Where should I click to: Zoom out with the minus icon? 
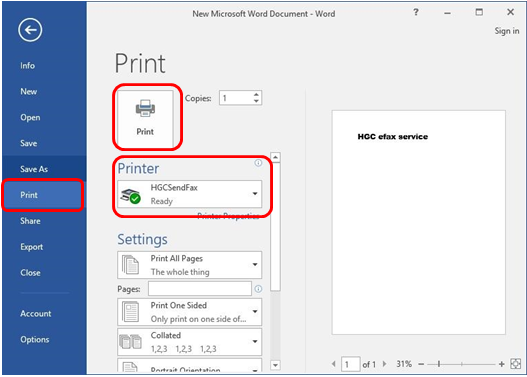[421, 364]
